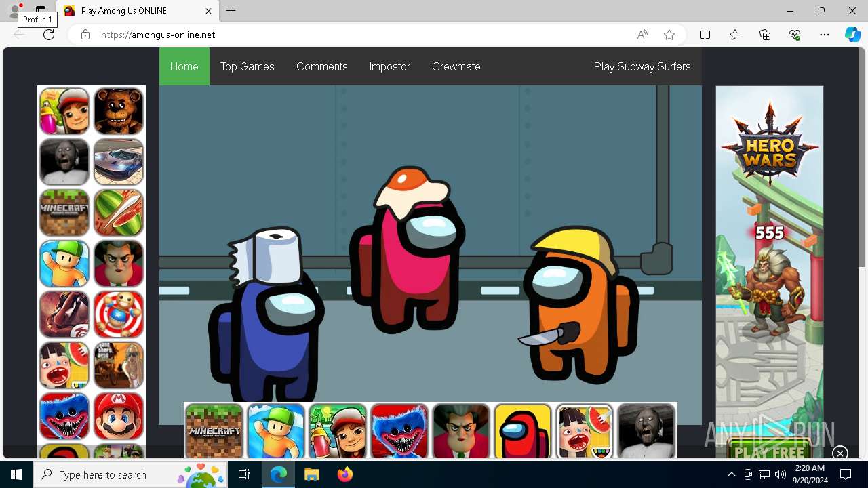Open red Among Us icon in bottom strip
The width and height of the screenshot is (868, 488).
pyautogui.click(x=523, y=431)
